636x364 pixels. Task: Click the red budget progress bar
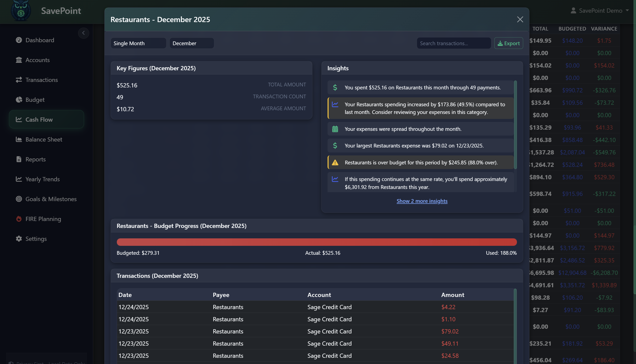click(316, 242)
